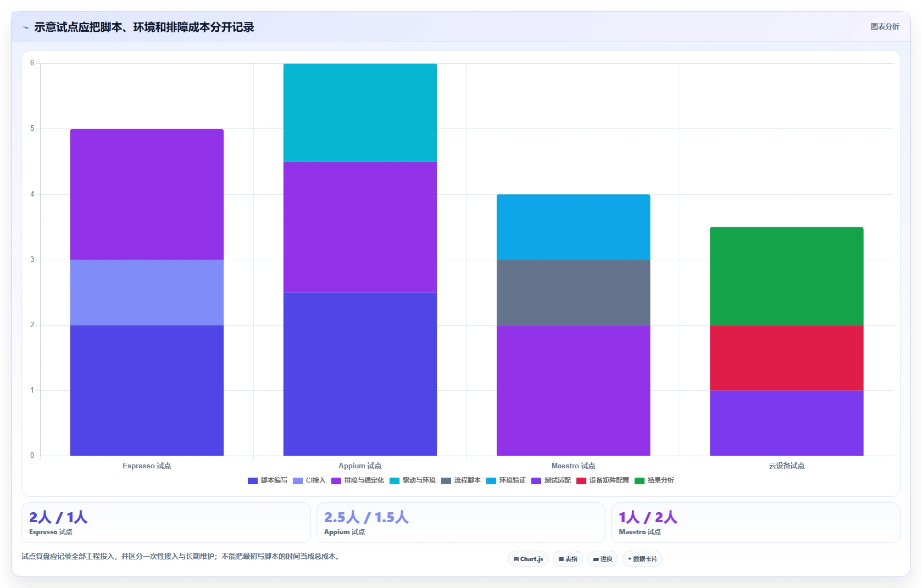Select the 表格 tag chip
The image size is (922, 588).
point(568,559)
